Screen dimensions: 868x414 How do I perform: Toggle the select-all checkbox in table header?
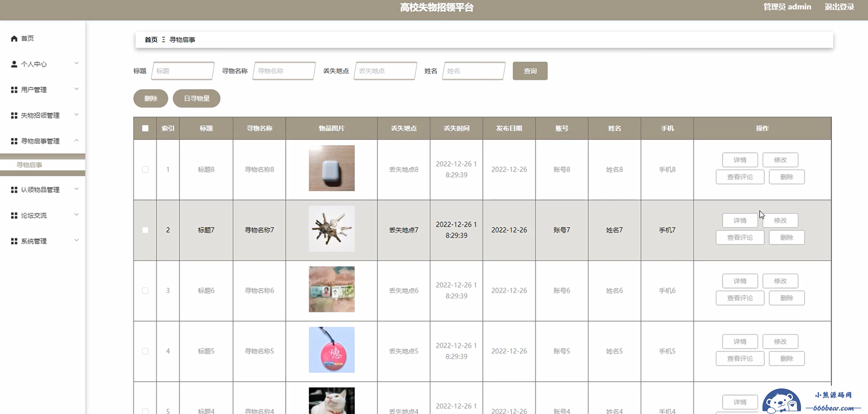145,128
